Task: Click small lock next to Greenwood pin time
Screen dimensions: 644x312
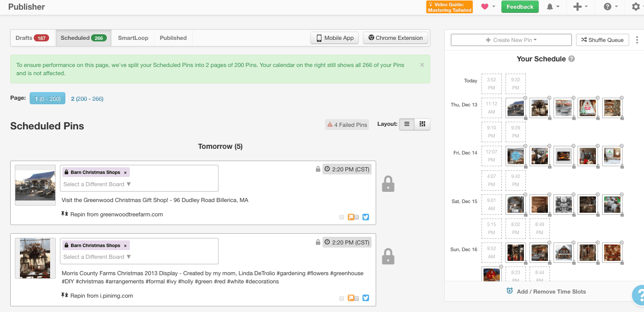Action: (x=318, y=169)
